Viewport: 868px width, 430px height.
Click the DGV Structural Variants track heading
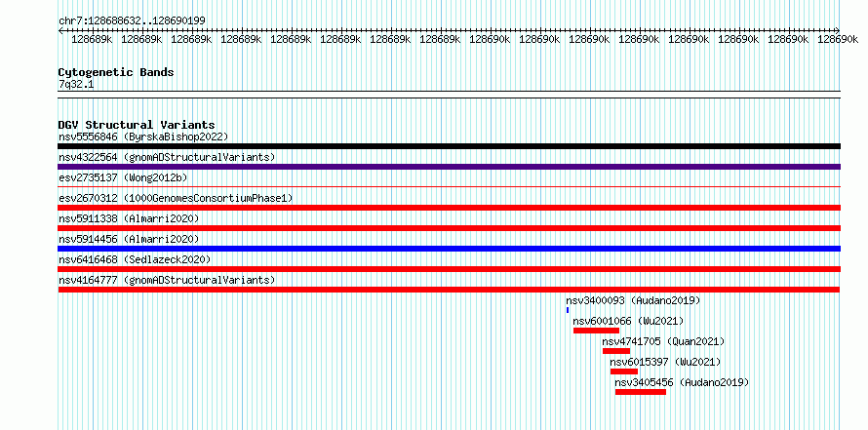point(137,125)
